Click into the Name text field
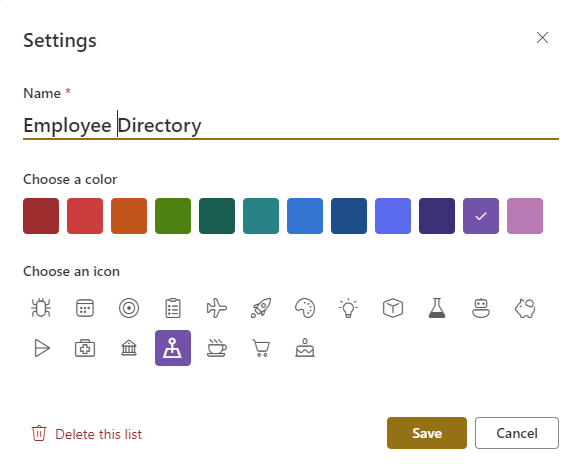580x469 pixels. pyautogui.click(x=291, y=125)
